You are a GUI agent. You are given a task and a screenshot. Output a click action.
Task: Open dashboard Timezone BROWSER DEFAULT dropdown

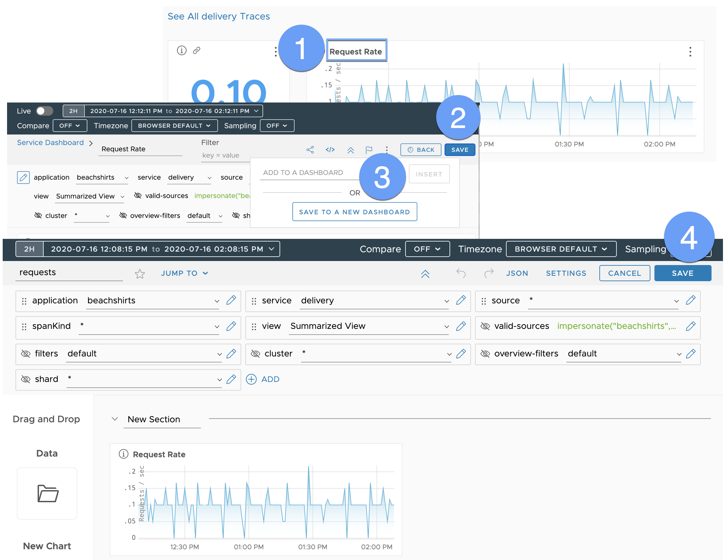[x=561, y=249]
